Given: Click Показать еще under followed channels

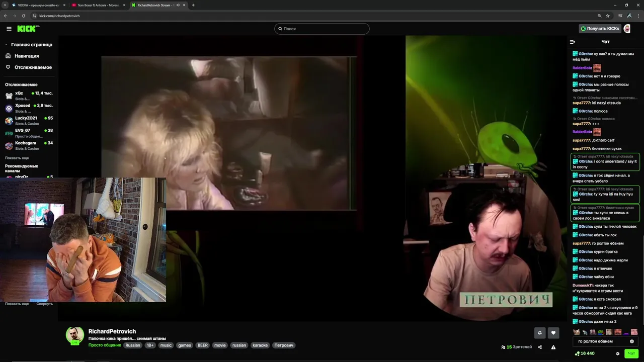Looking at the screenshot, I should [17, 158].
